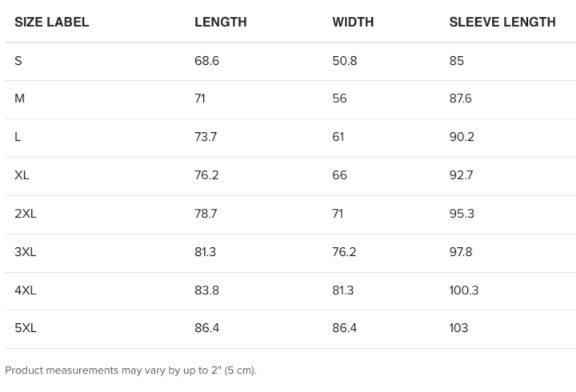
Task: Select the 3XL size label cell
Action: [25, 252]
